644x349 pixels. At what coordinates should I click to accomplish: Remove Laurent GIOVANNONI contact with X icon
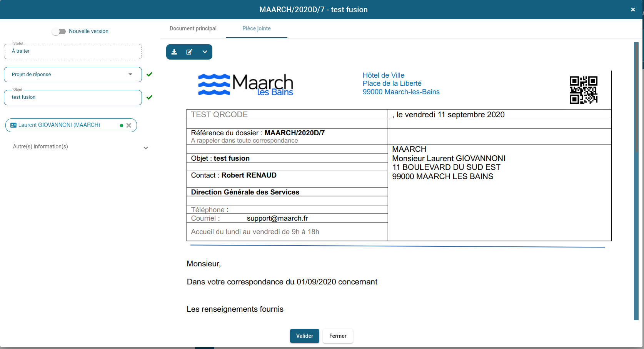tap(129, 125)
